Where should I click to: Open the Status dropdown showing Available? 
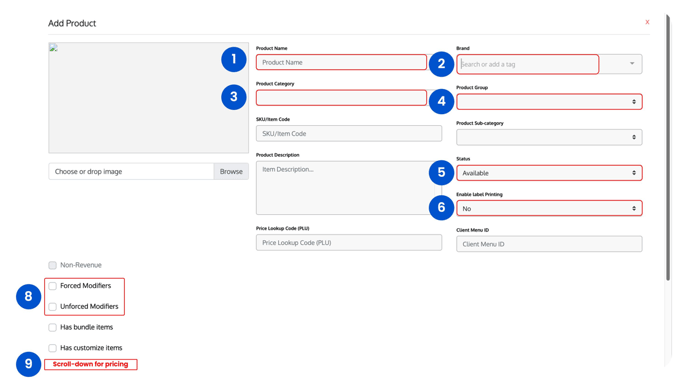click(549, 173)
